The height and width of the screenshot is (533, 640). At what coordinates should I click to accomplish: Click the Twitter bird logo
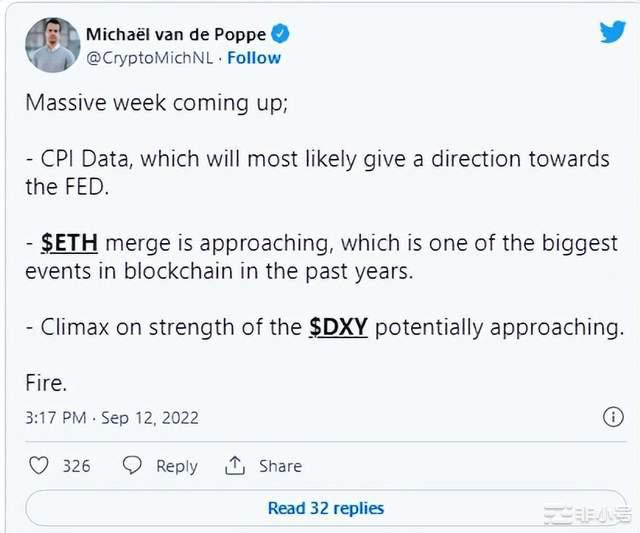(612, 33)
